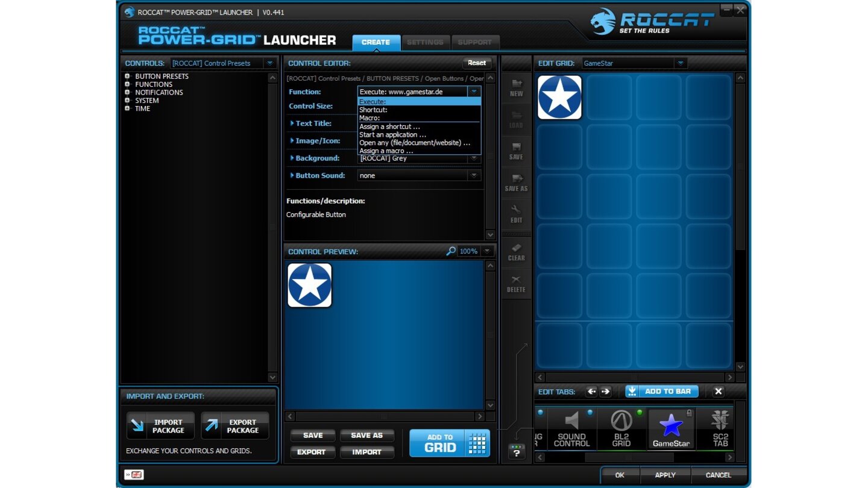Open help via the question mark icon
Screen dimensions: 868x488
coord(517,451)
